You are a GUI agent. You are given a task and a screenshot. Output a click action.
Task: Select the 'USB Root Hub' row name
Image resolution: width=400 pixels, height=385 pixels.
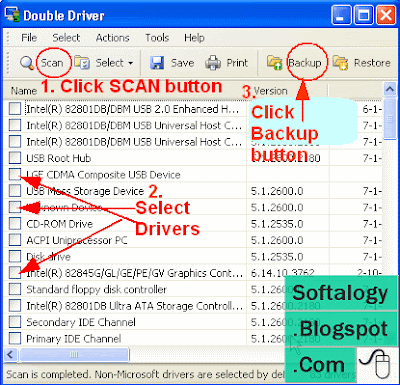pos(59,158)
